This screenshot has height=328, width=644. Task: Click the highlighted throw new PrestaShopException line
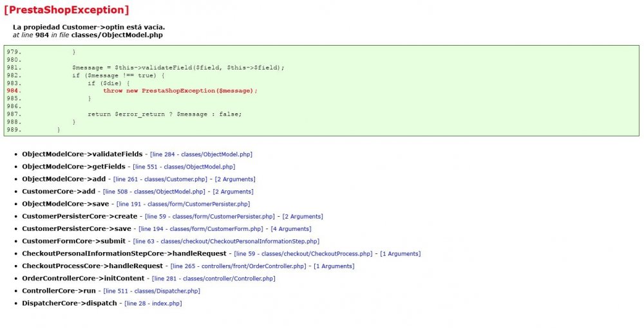180,91
